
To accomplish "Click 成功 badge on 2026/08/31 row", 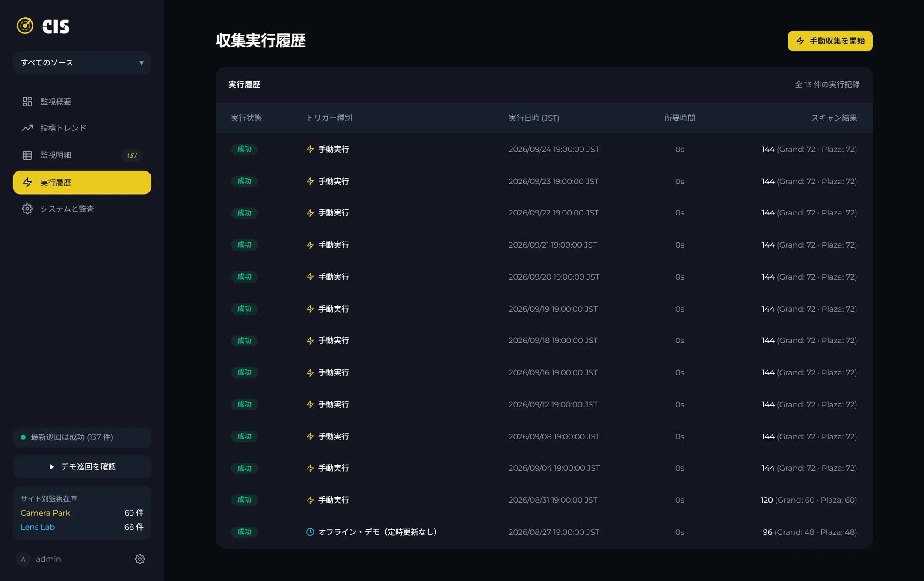I will tap(244, 500).
